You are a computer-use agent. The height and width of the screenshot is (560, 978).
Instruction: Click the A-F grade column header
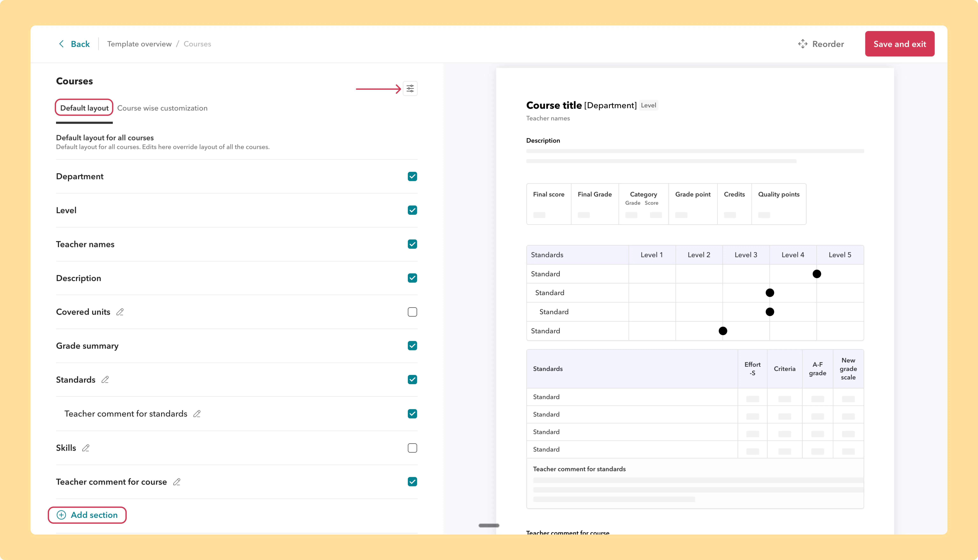click(818, 368)
